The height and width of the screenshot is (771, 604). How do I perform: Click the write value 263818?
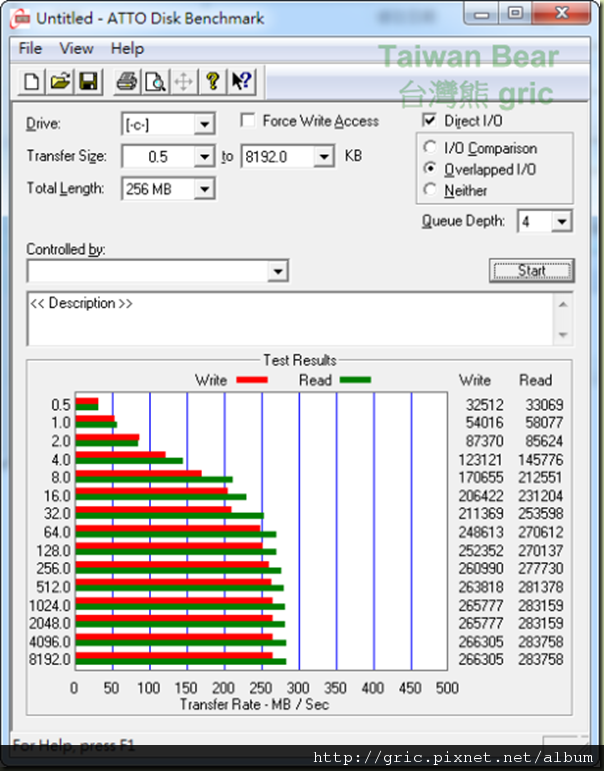click(481, 587)
